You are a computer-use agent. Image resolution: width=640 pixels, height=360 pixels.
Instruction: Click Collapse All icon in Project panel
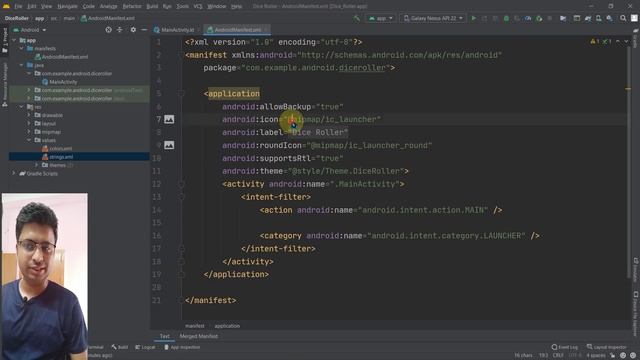(x=120, y=30)
